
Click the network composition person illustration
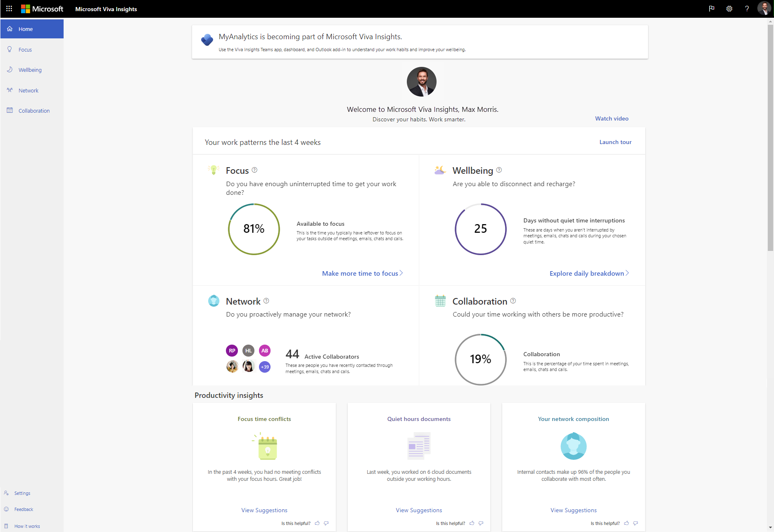pyautogui.click(x=574, y=446)
